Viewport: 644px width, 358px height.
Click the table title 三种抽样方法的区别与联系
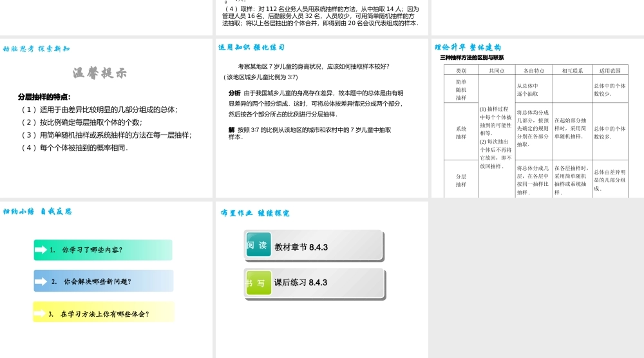click(472, 57)
